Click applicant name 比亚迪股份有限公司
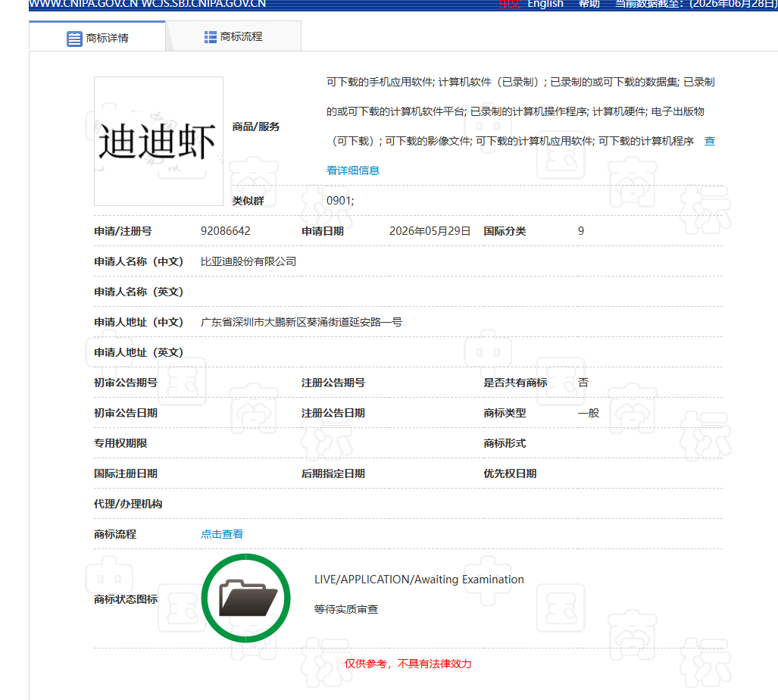Image resolution: width=778 pixels, height=700 pixels. click(x=248, y=261)
